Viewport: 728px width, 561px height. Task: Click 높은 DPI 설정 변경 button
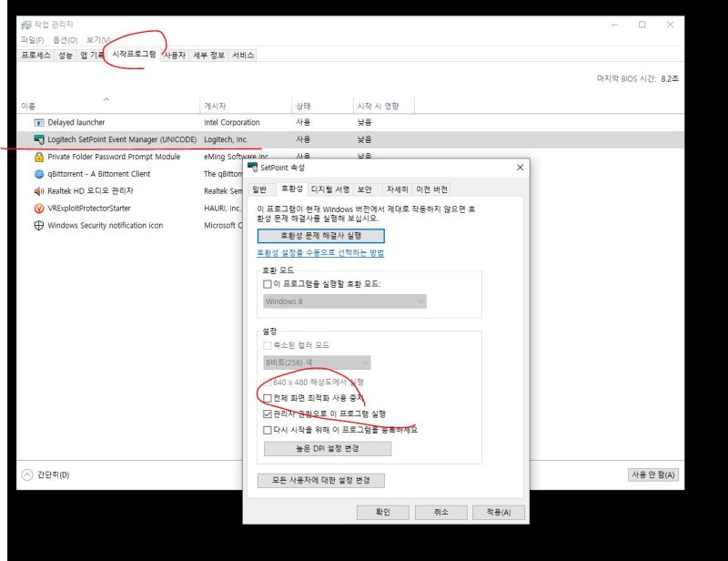click(328, 449)
